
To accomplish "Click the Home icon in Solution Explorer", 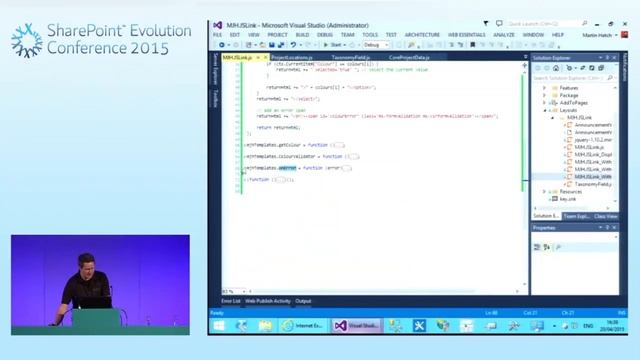I will [x=556, y=68].
